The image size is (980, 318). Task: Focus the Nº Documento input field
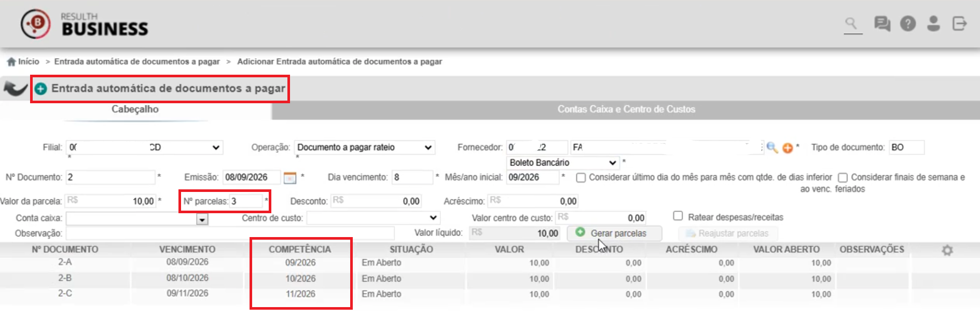pos(111,177)
